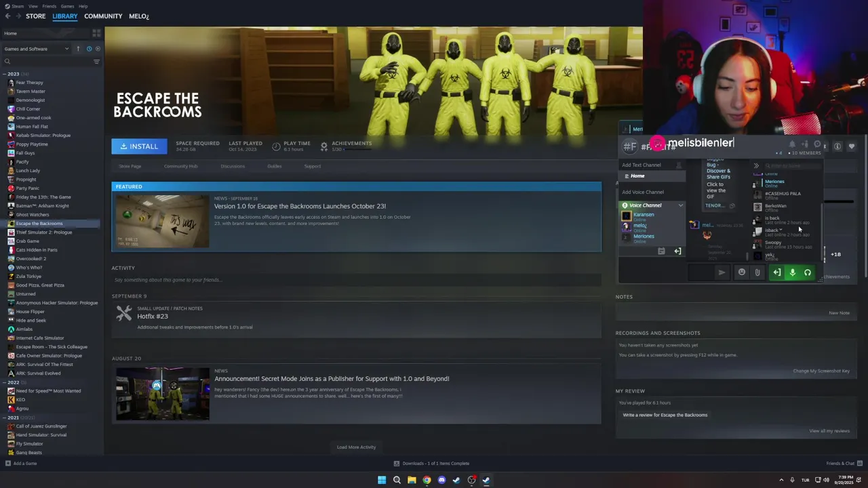Open the Store Page link

point(130,166)
